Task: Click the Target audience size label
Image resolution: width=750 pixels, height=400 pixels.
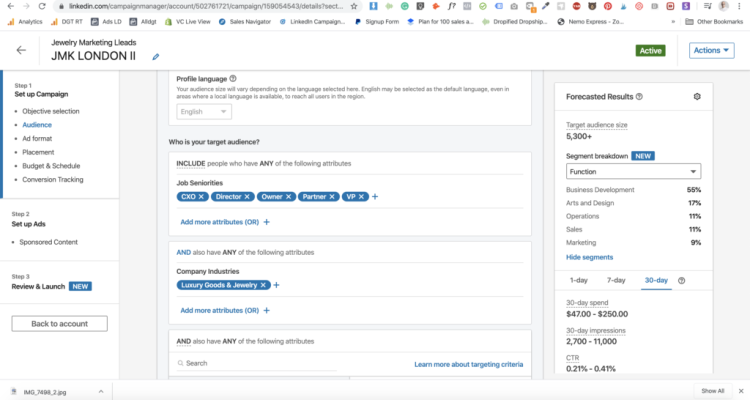Action: click(596, 125)
